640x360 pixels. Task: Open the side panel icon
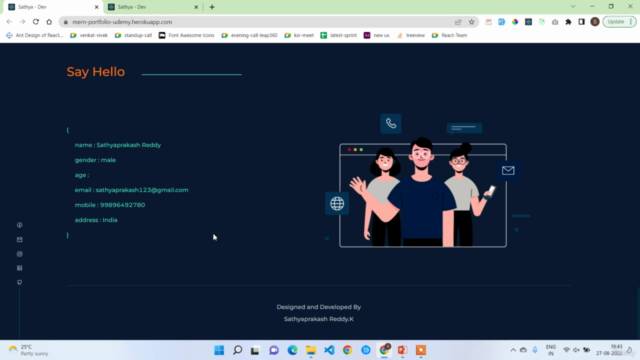click(581, 22)
